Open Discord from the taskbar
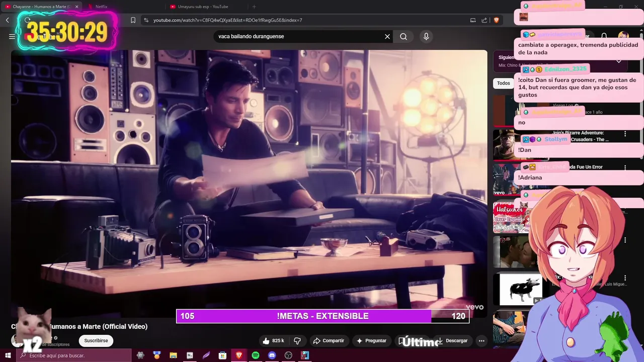The image size is (644, 362). coord(272,355)
